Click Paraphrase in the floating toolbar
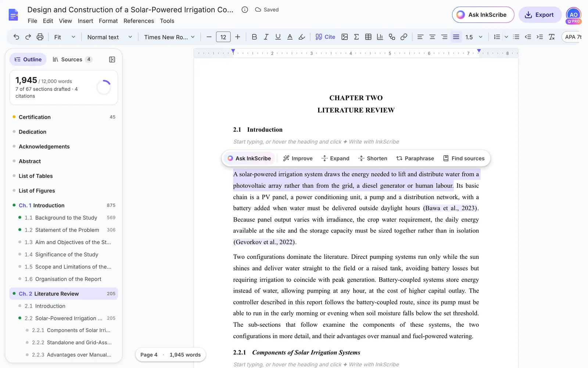 point(415,158)
